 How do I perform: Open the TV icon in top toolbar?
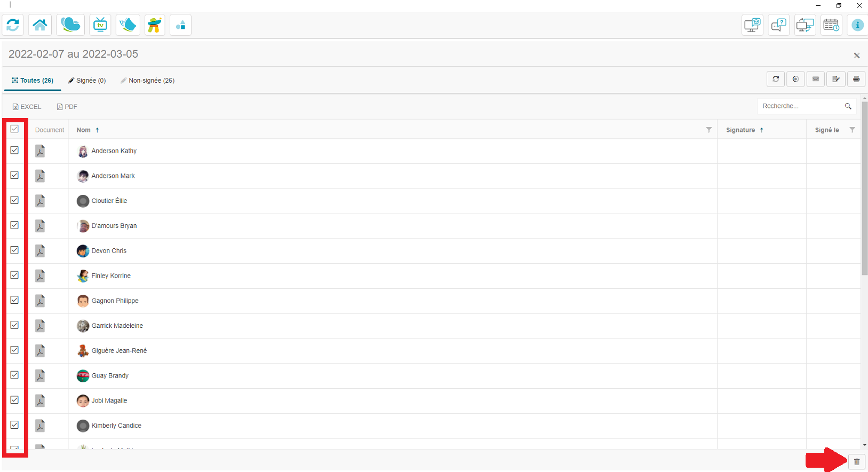100,25
